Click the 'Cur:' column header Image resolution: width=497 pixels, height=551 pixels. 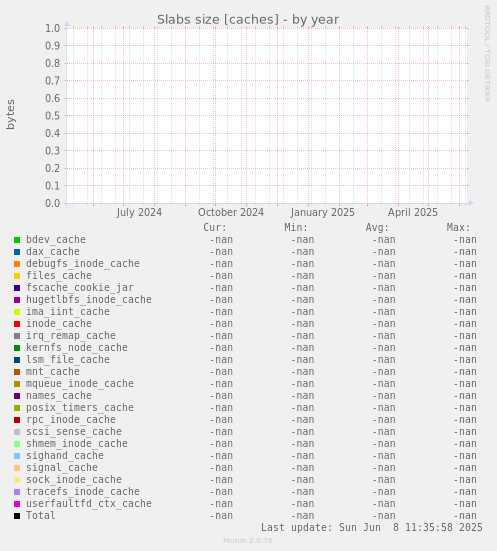[x=215, y=227]
